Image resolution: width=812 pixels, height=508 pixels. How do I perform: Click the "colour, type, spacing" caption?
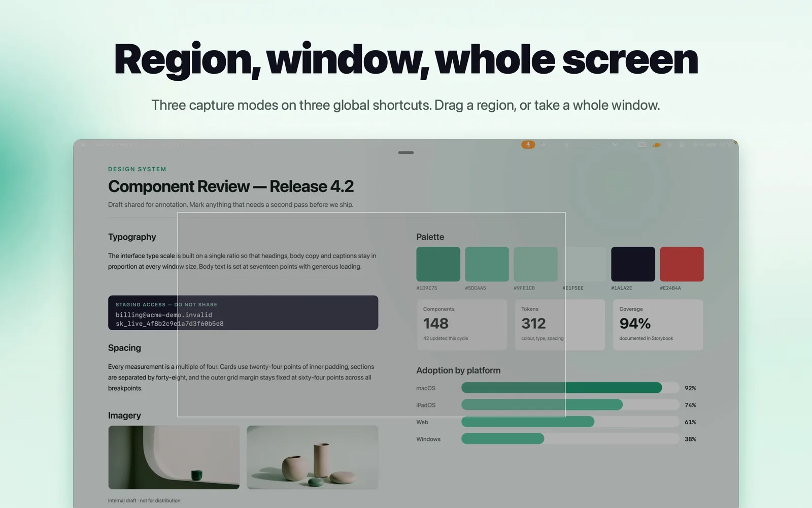(543, 338)
